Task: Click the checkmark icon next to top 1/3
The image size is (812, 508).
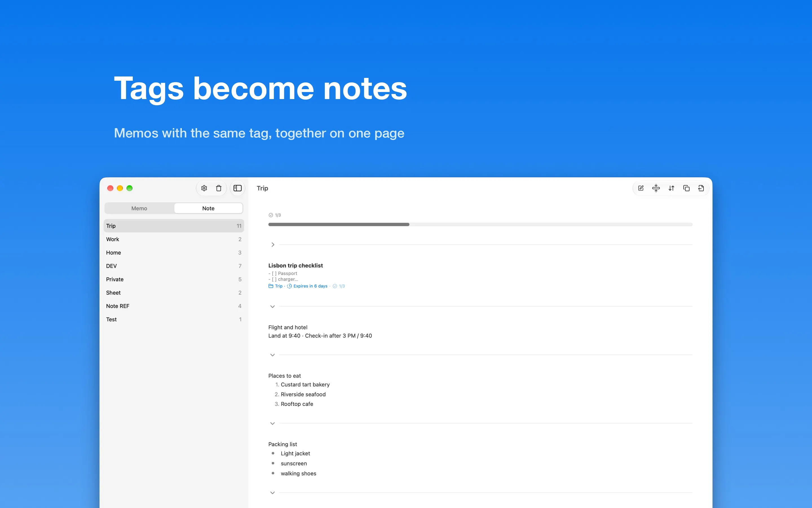Action: (x=271, y=215)
